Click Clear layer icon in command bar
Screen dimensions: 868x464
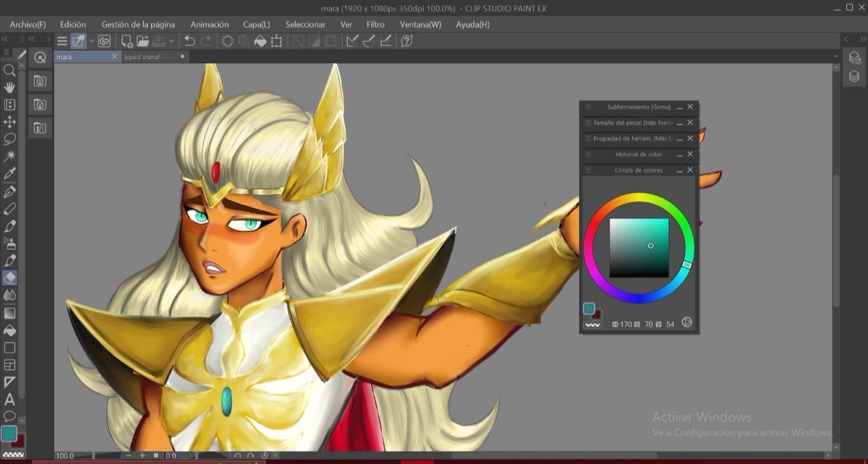coord(227,41)
